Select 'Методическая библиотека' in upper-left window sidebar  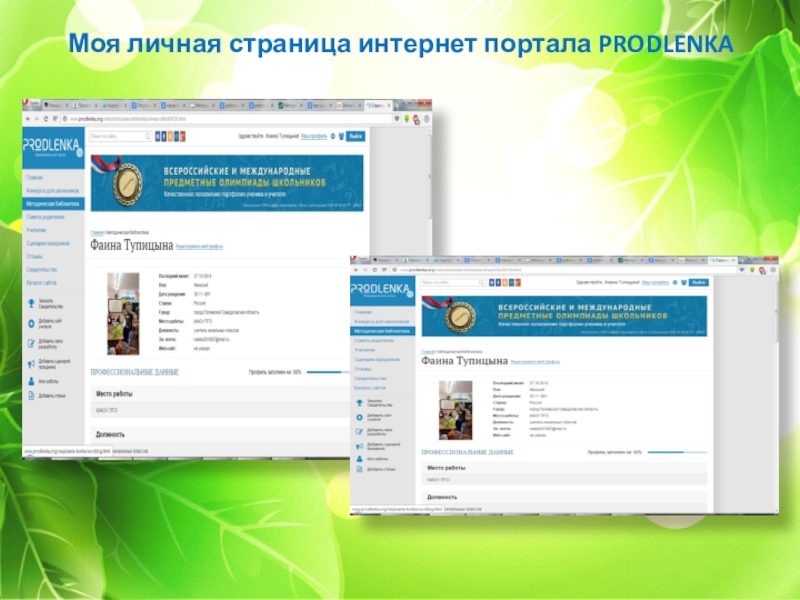[53, 204]
